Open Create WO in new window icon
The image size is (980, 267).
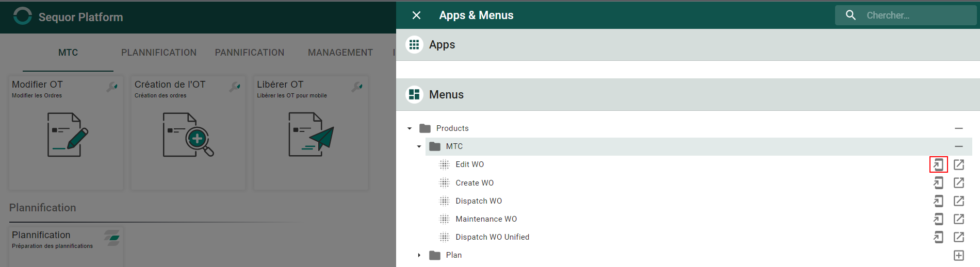pos(959,182)
